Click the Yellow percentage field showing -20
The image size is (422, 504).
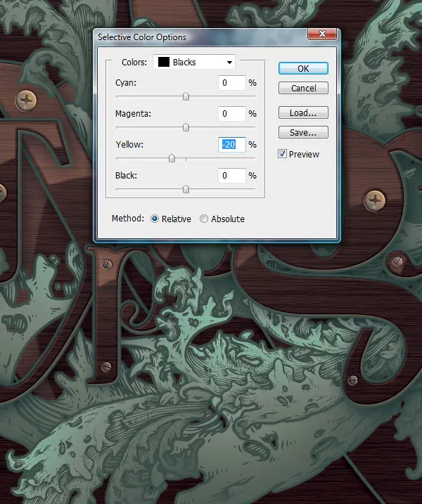[232, 145]
